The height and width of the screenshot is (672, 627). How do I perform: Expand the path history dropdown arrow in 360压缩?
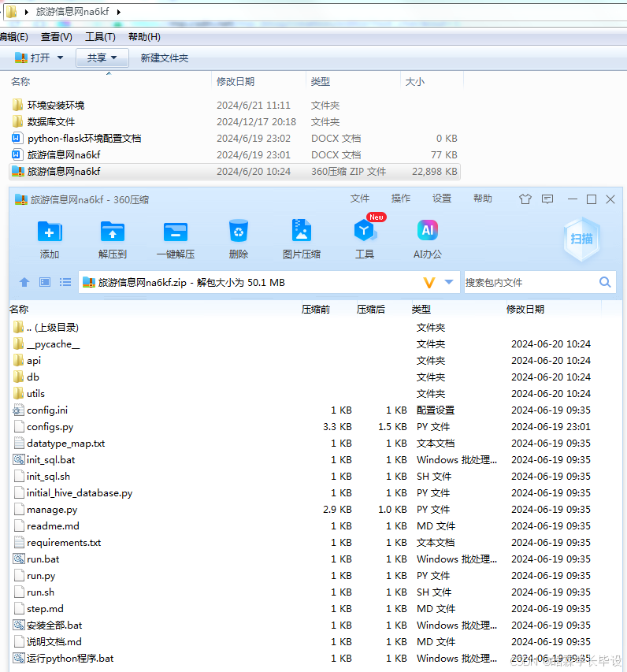(x=449, y=282)
